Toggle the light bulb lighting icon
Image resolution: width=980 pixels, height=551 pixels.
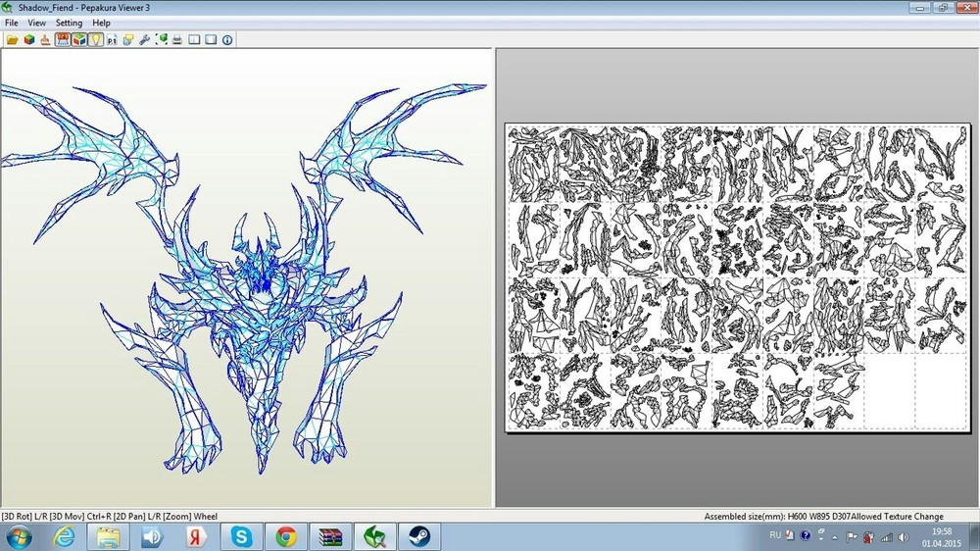[x=95, y=39]
